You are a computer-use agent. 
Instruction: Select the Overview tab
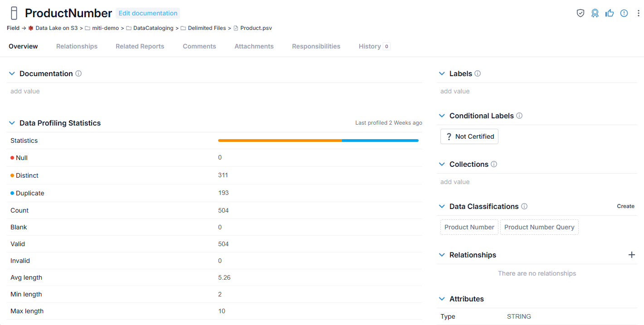[23, 46]
